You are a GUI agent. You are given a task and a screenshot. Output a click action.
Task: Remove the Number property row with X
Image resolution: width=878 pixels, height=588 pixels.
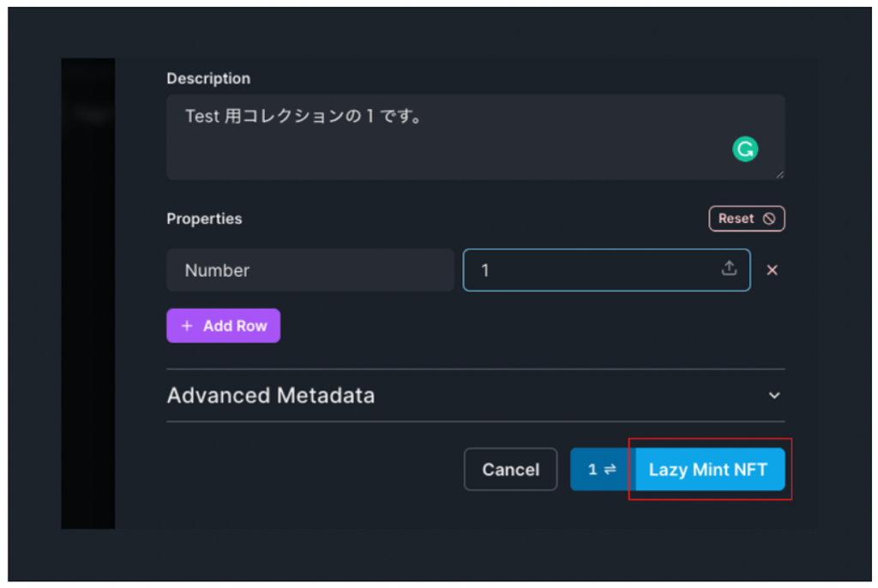pos(772,270)
